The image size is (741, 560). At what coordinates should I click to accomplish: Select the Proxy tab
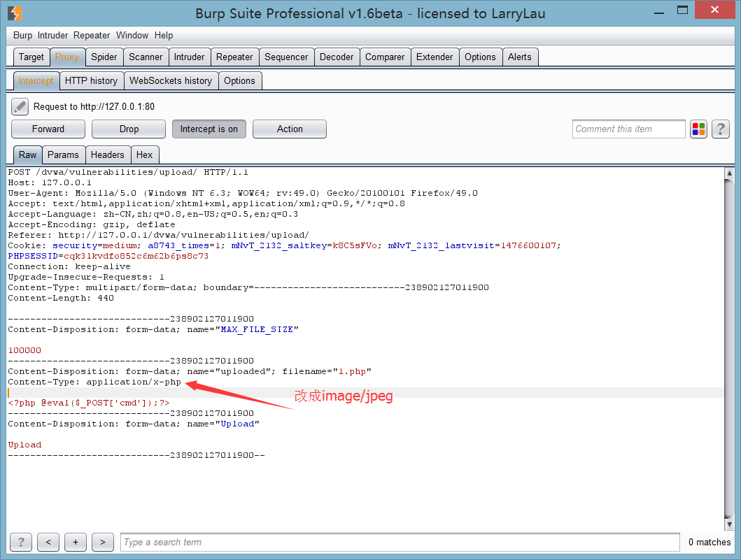[x=67, y=57]
